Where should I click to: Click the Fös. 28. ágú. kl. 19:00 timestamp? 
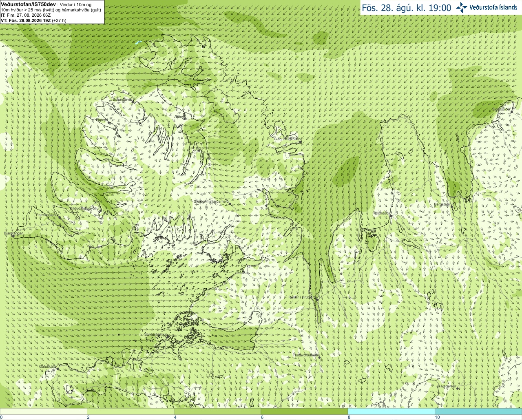tap(407, 8)
